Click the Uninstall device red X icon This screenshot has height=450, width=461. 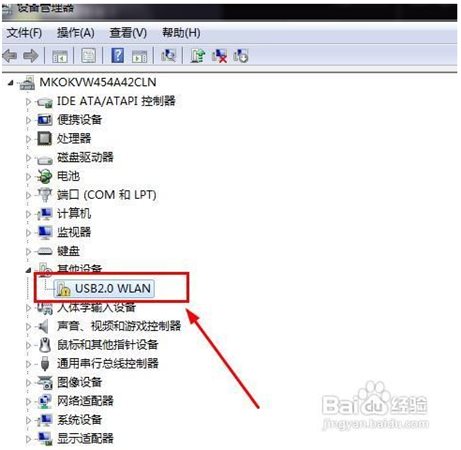219,56
